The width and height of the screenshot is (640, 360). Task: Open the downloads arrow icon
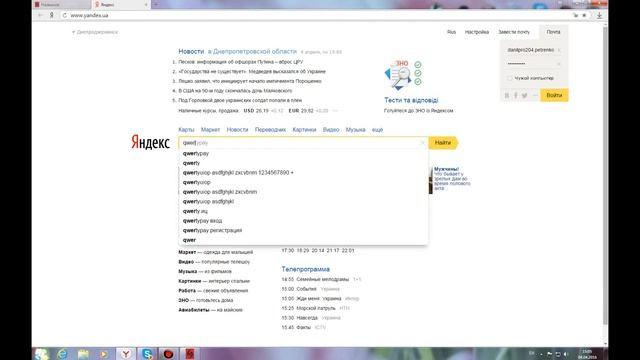point(599,16)
